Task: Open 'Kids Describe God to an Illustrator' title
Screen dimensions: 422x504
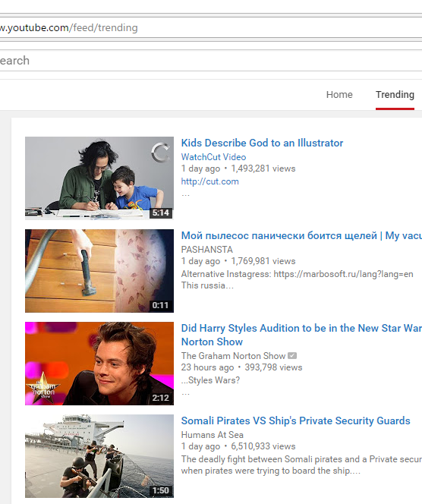Action: pyautogui.click(x=262, y=143)
